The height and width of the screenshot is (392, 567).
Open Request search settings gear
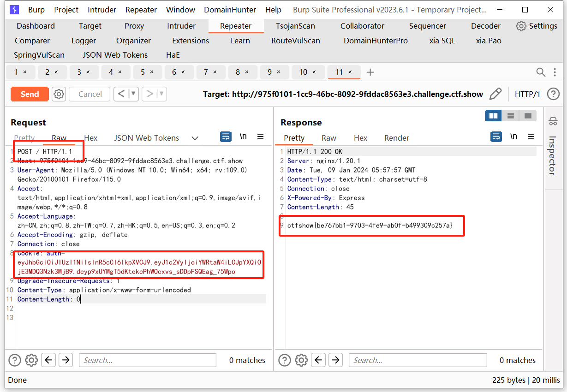click(x=31, y=360)
